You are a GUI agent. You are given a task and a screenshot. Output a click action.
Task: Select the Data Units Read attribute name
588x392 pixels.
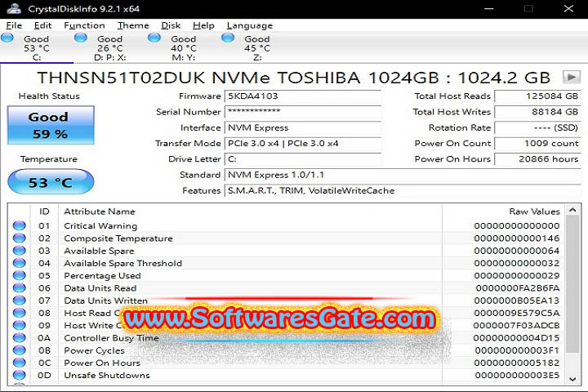100,288
